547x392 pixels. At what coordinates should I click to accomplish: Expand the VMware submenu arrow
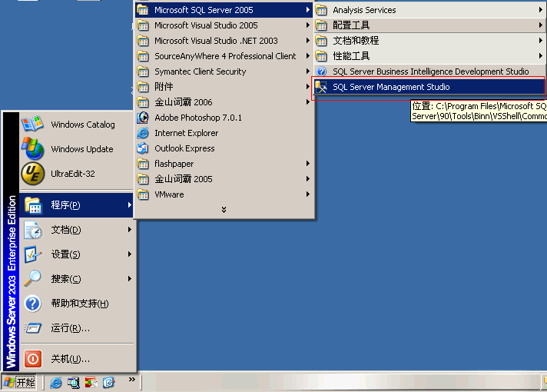pos(307,194)
